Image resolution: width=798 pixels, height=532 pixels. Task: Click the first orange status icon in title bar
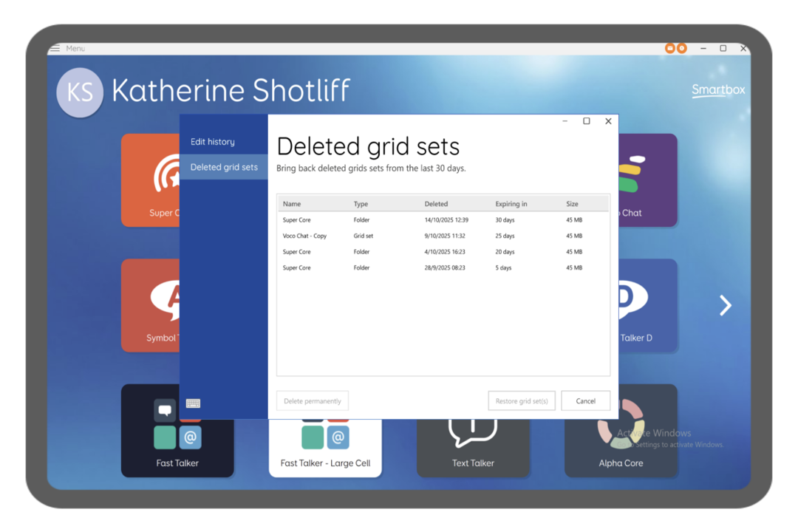pyautogui.click(x=669, y=48)
